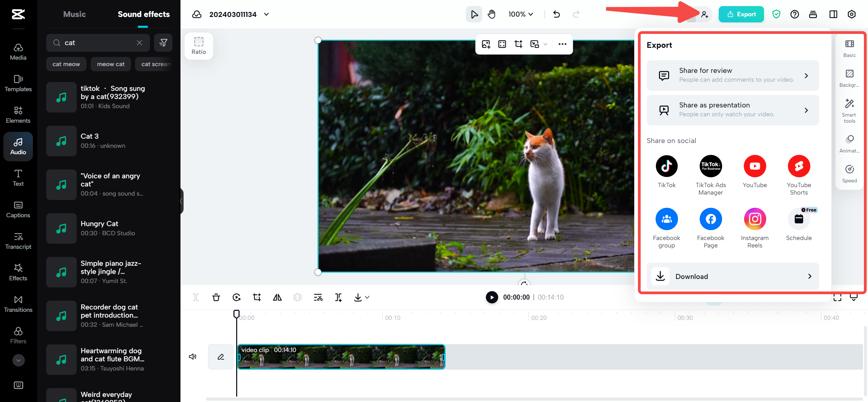Open the sound filter options
The height and width of the screenshot is (402, 868).
[x=163, y=43]
